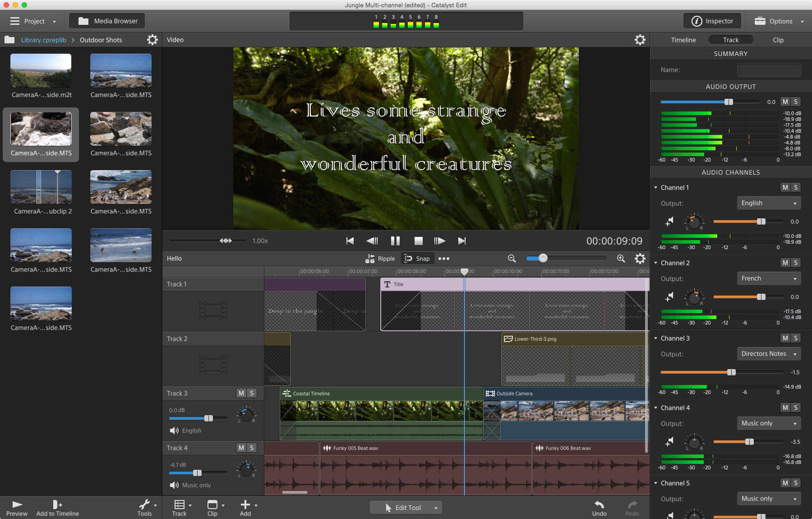Open the Media Browser
Viewport: 812px width, 519px height.
coord(107,21)
